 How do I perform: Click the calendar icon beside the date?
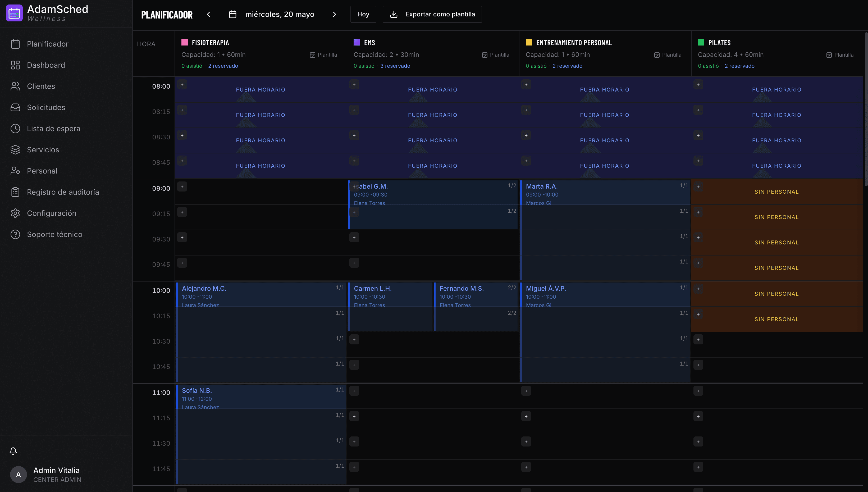click(233, 14)
